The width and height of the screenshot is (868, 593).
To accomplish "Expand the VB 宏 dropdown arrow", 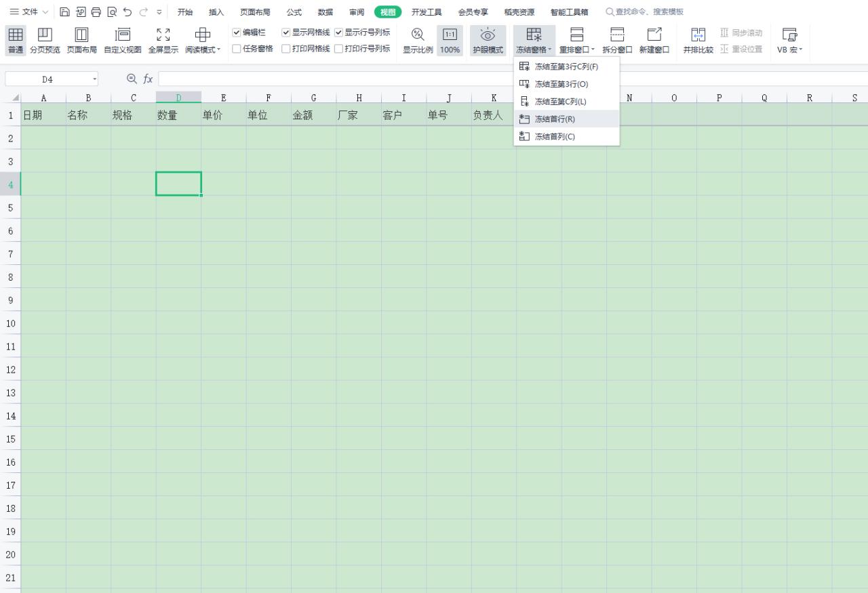I will click(800, 49).
